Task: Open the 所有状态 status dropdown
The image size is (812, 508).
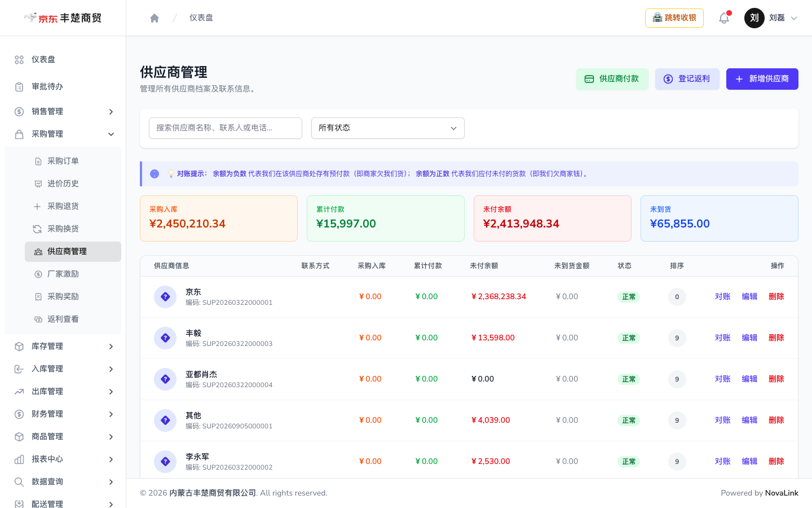Action: point(388,128)
